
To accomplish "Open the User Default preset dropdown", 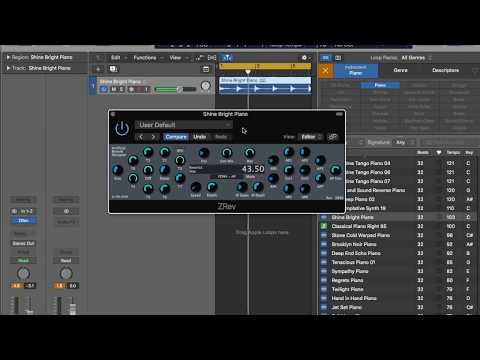I will [184, 125].
